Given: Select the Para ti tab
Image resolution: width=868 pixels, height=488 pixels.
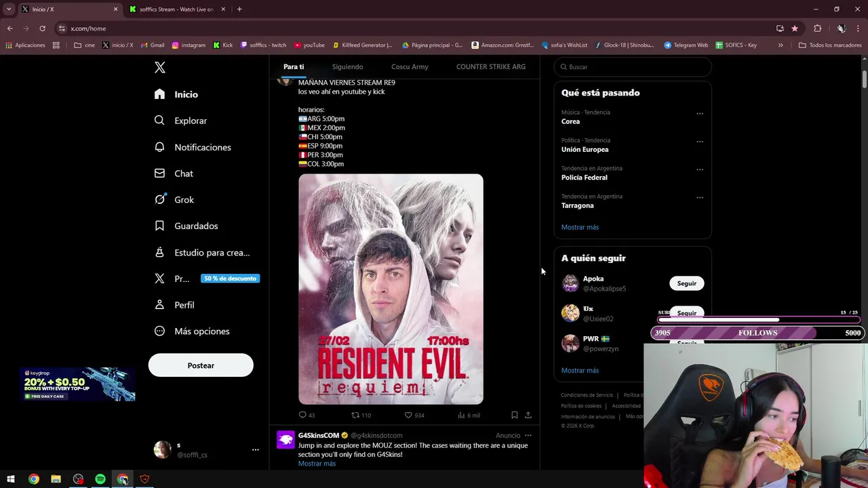Looking at the screenshot, I should (x=294, y=66).
